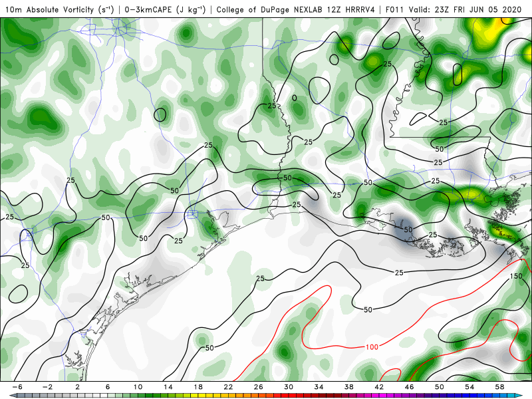Click the '30' colorbar scale label
532x399 pixels.
click(x=289, y=387)
